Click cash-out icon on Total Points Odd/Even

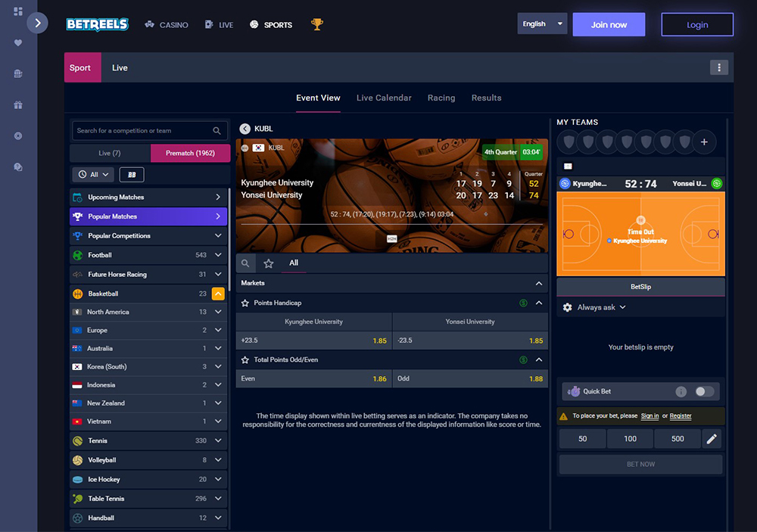point(523,360)
